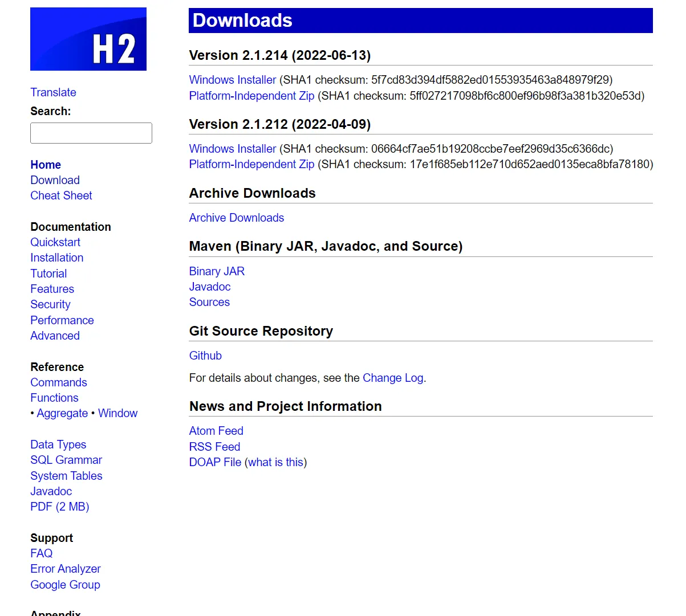
Task: Open the Archive Downloads link
Action: click(x=237, y=218)
